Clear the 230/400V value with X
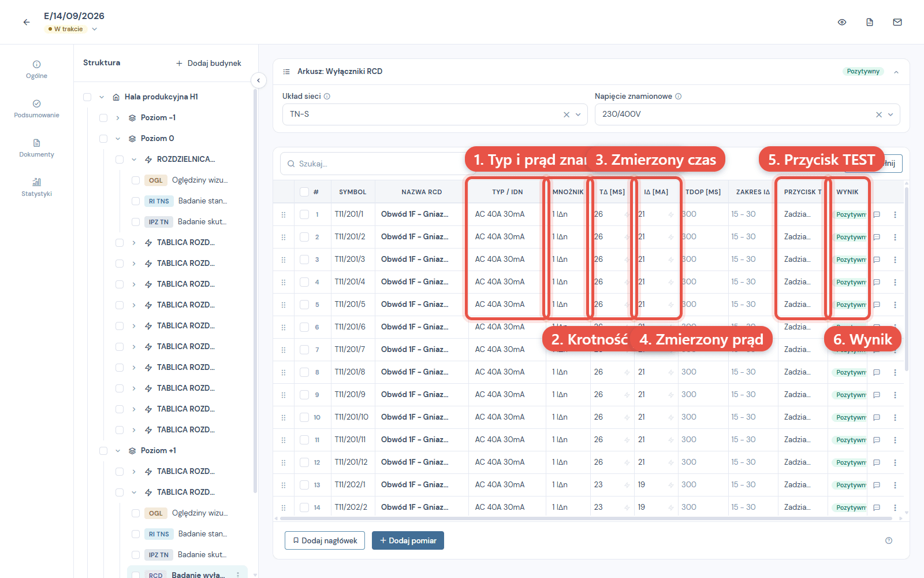This screenshot has width=924, height=578. point(879,114)
